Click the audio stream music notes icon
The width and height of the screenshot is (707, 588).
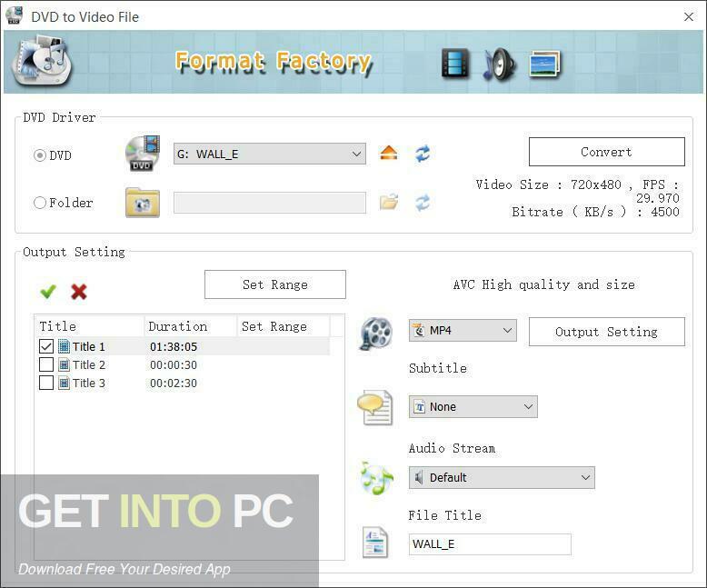(x=376, y=477)
